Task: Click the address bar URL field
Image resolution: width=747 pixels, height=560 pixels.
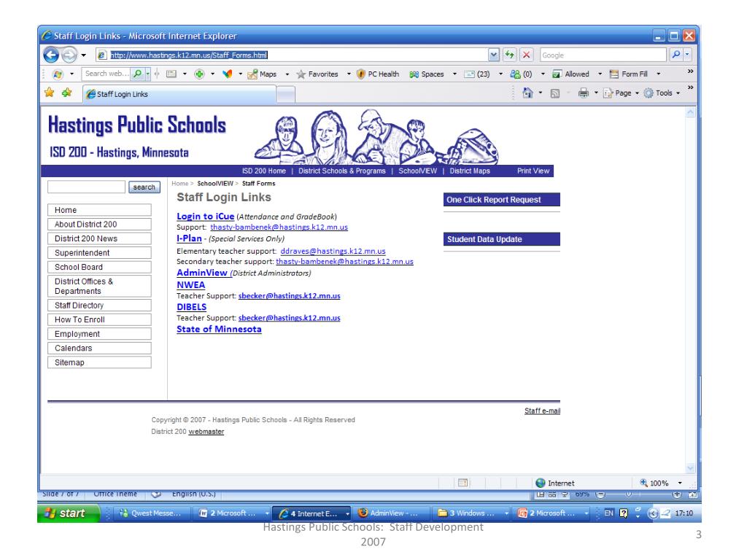Action: pyautogui.click(x=292, y=55)
